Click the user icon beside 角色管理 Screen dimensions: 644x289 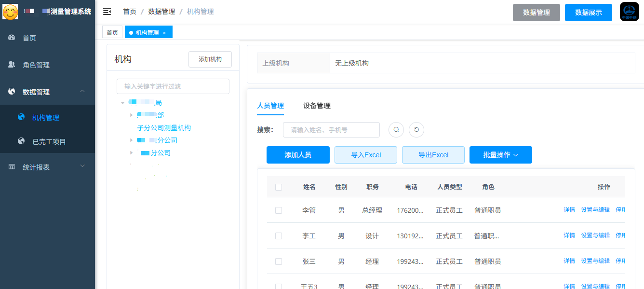(x=12, y=64)
